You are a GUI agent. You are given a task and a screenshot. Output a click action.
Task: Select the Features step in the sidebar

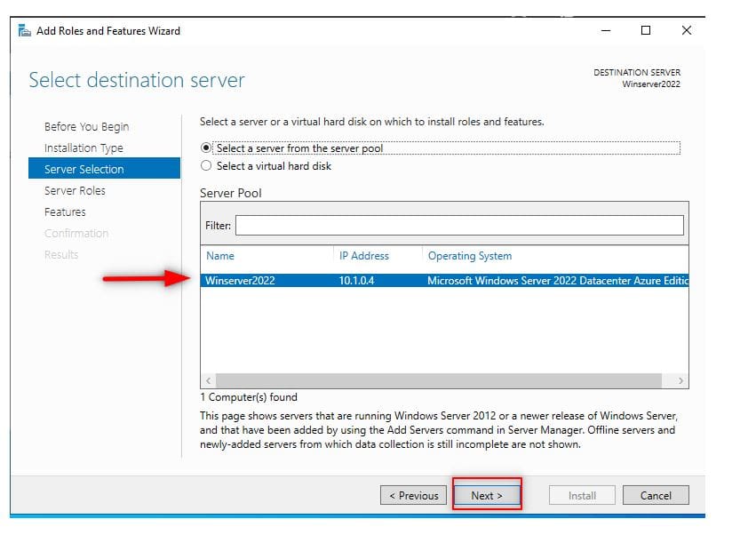(64, 212)
